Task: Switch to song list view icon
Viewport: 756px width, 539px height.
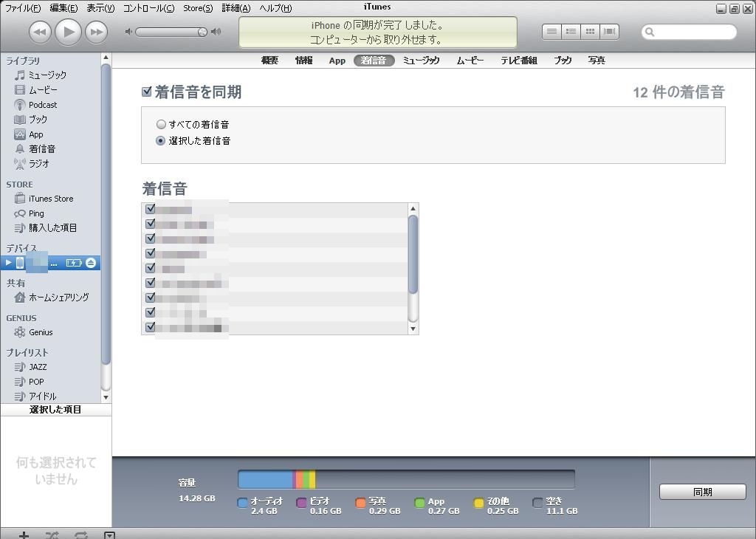Action: (551, 32)
